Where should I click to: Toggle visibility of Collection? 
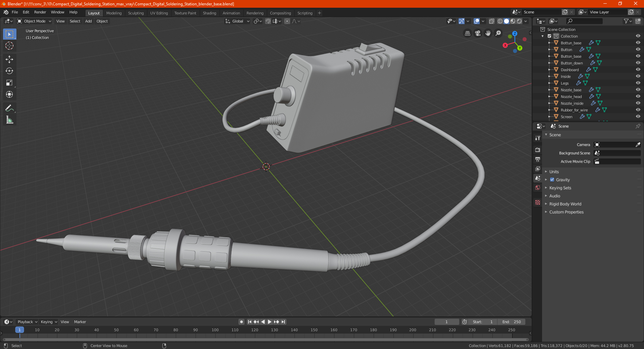click(x=638, y=36)
